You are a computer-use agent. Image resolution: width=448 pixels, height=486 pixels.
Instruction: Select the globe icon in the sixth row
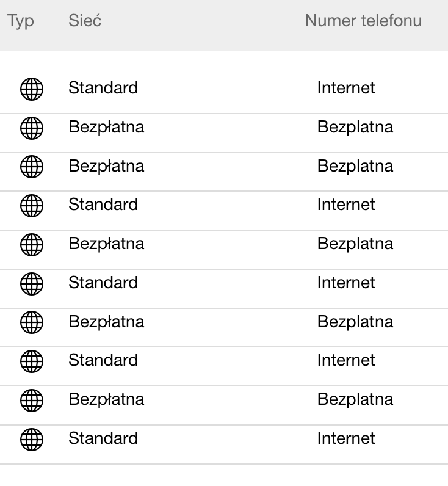tap(32, 284)
